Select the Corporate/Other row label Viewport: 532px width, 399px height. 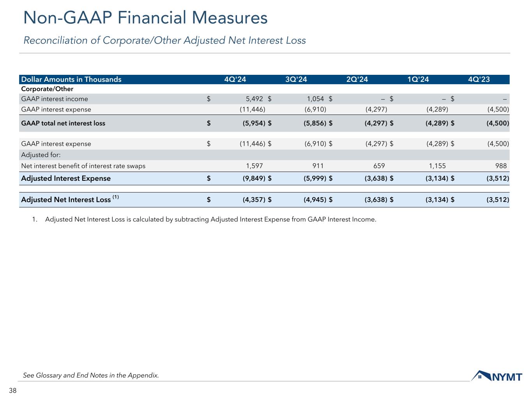click(x=47, y=89)
